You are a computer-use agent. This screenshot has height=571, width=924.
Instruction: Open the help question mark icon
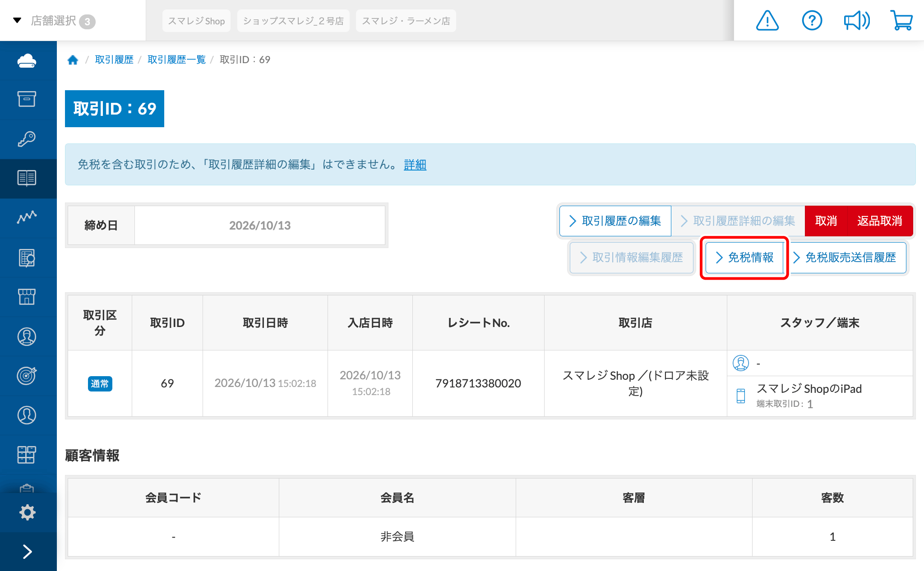tap(812, 21)
